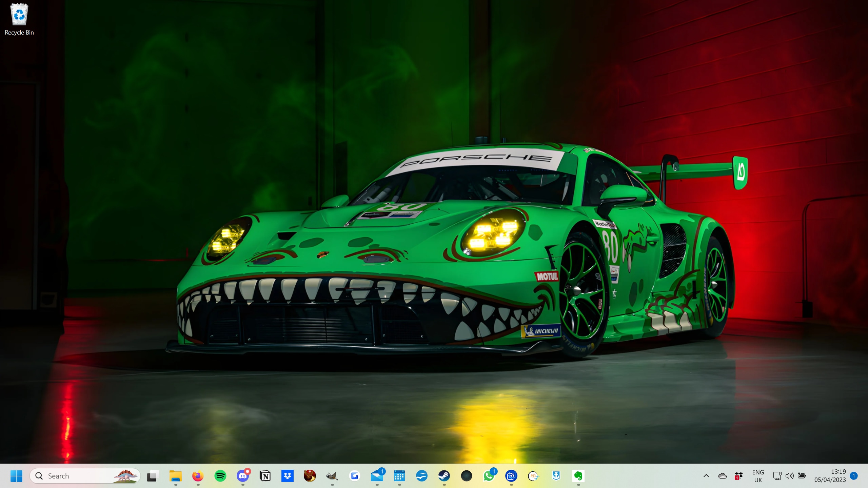
Task: Launch Spotify
Action: coord(220,476)
